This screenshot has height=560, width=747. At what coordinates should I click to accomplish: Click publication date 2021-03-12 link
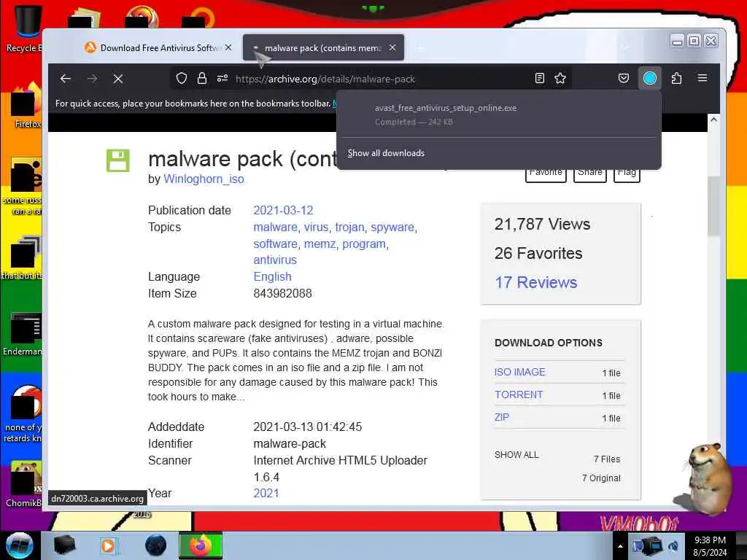(283, 210)
